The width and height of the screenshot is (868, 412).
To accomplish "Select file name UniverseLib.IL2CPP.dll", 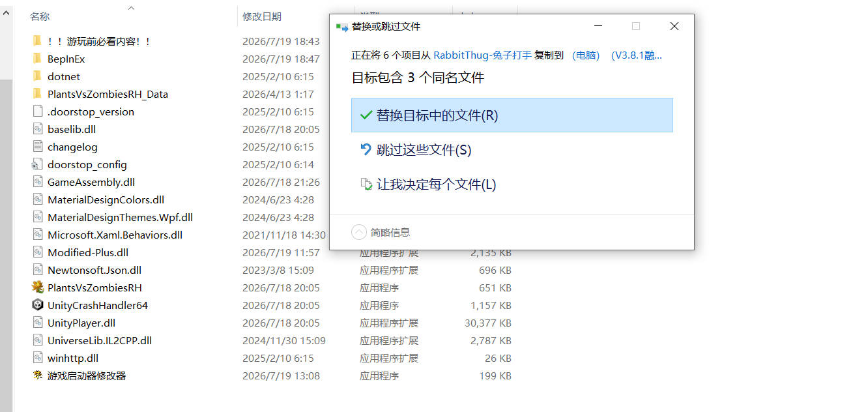I will (x=100, y=340).
